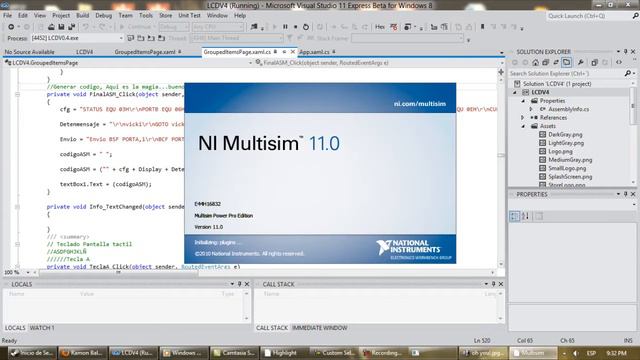Collapse the FinalASM_Click method outline
Image resolution: width=640 pixels, height=360 pixels.
[17, 94]
